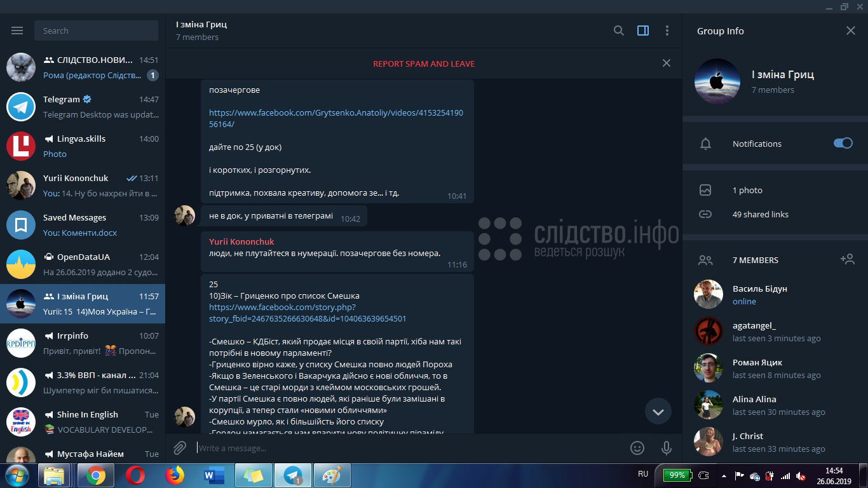Open Saved Messages
Image resolution: width=868 pixels, height=488 pixels.
(83, 225)
